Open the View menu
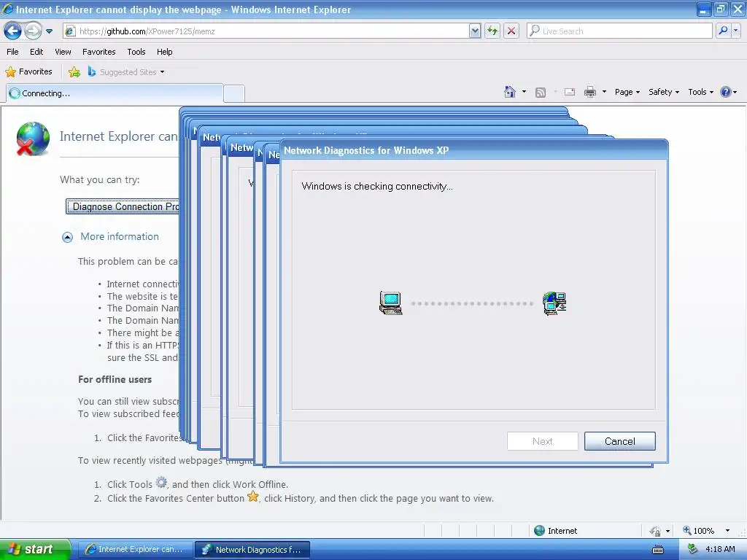This screenshot has height=560, width=747. 63,52
